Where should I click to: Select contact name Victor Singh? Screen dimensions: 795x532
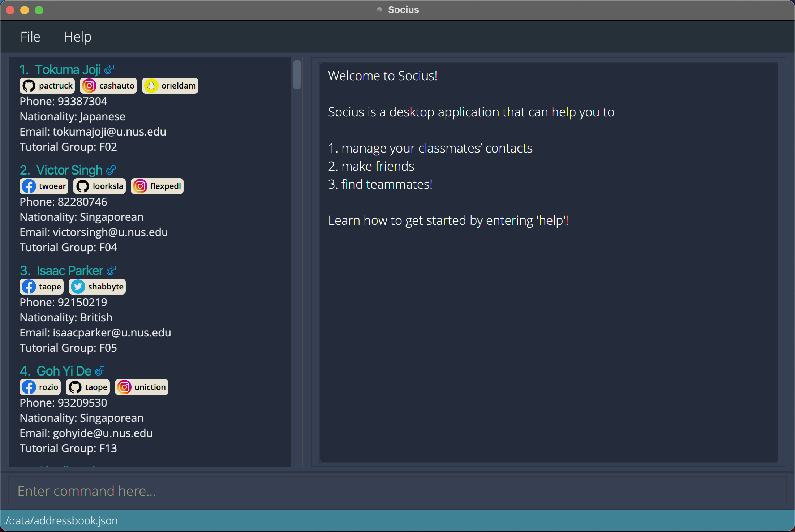[69, 170]
